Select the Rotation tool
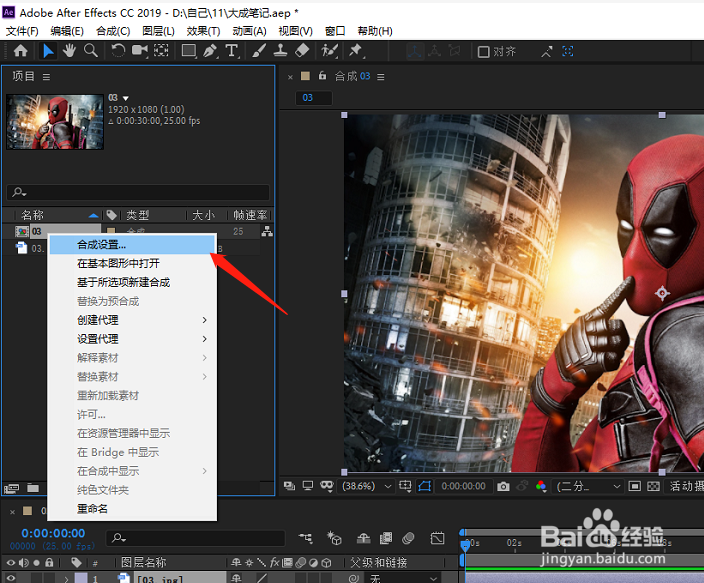Image resolution: width=704 pixels, height=583 pixels. point(118,51)
